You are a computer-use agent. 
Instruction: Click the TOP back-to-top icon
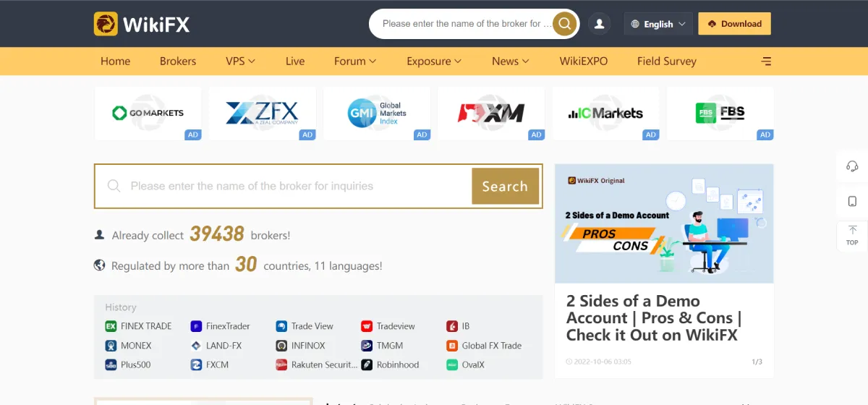coord(852,236)
